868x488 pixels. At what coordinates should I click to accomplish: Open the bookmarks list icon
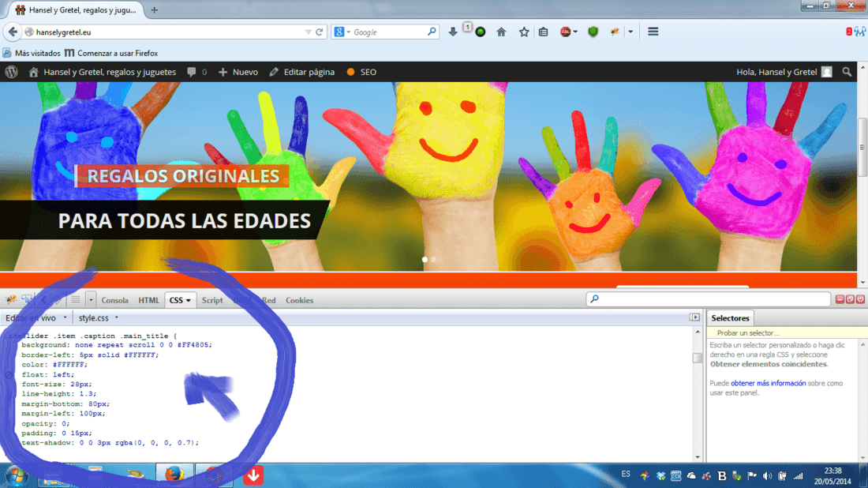(x=544, y=32)
